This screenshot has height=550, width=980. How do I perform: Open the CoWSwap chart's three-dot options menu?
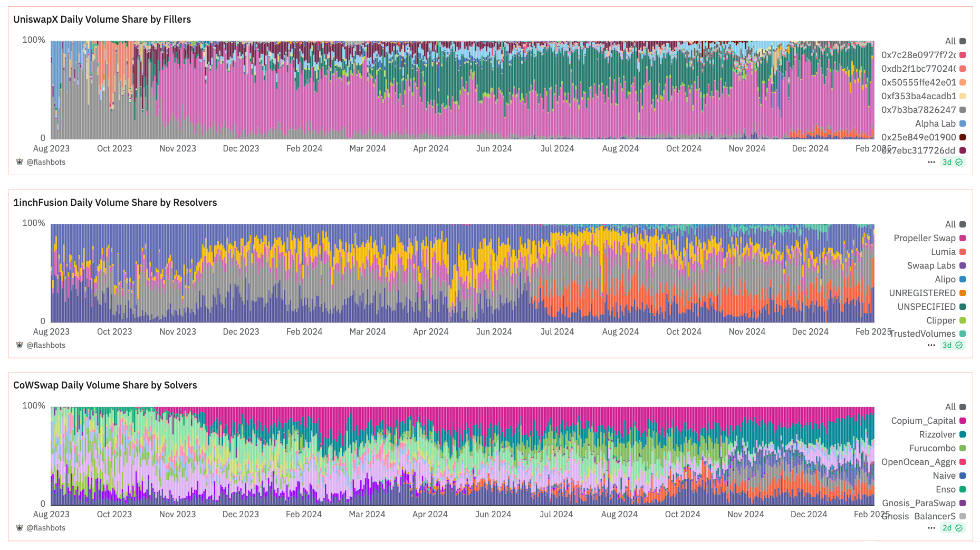931,528
